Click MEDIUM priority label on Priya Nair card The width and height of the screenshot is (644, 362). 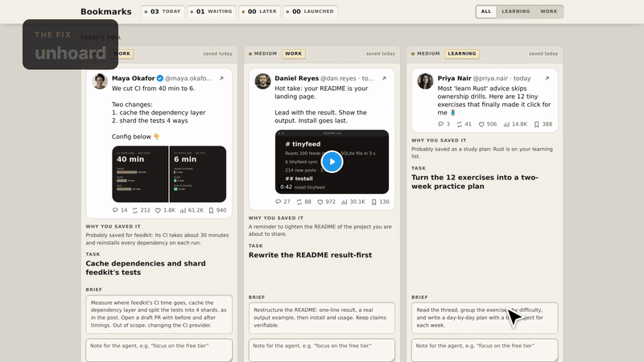(428, 54)
